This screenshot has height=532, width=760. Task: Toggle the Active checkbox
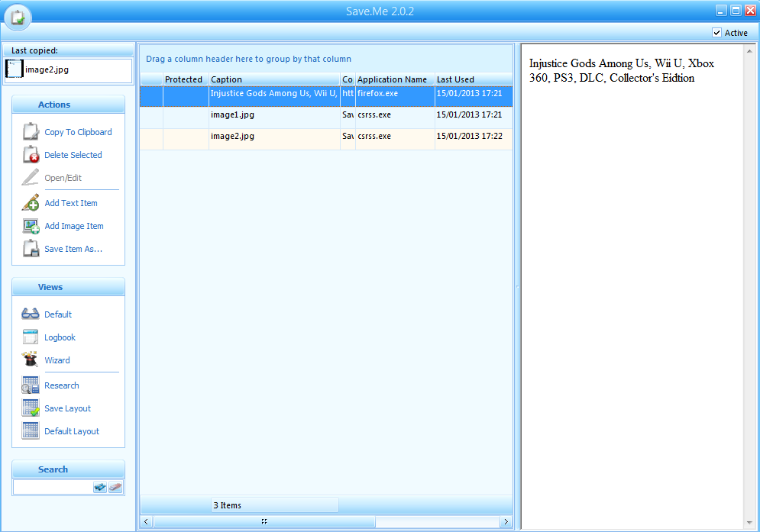(716, 33)
